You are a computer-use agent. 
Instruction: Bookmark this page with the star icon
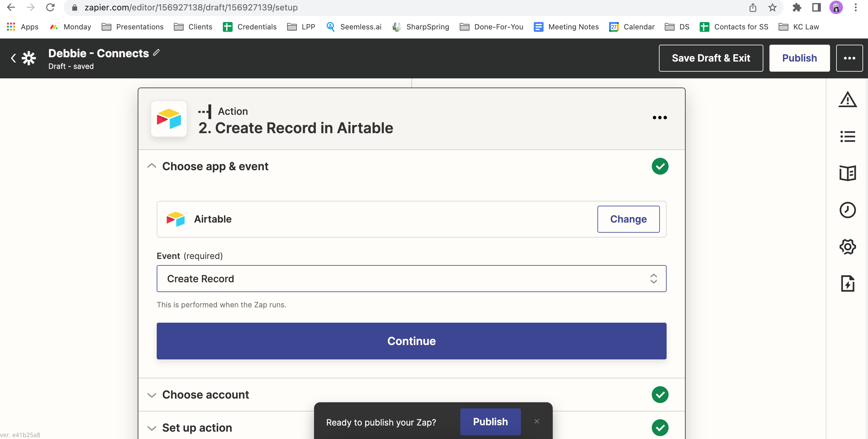click(772, 7)
